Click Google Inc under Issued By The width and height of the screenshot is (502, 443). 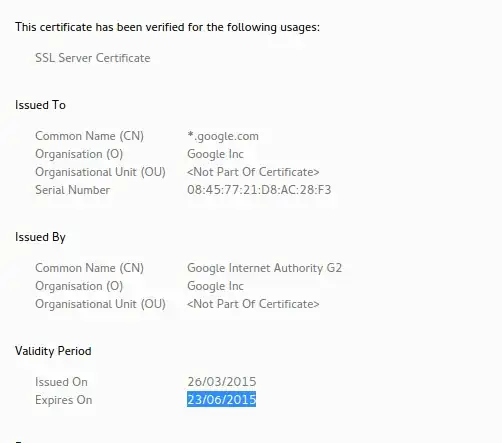pos(215,286)
